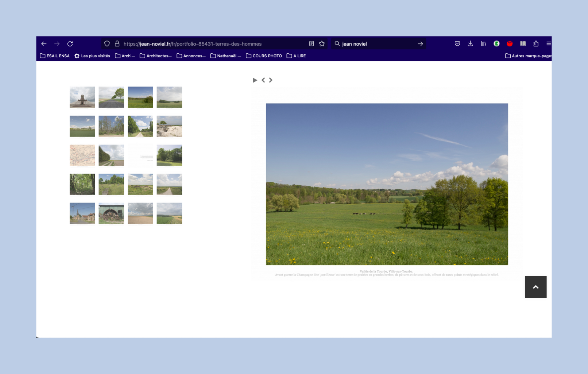Click the browser back arrow
The image size is (588, 374).
click(44, 44)
